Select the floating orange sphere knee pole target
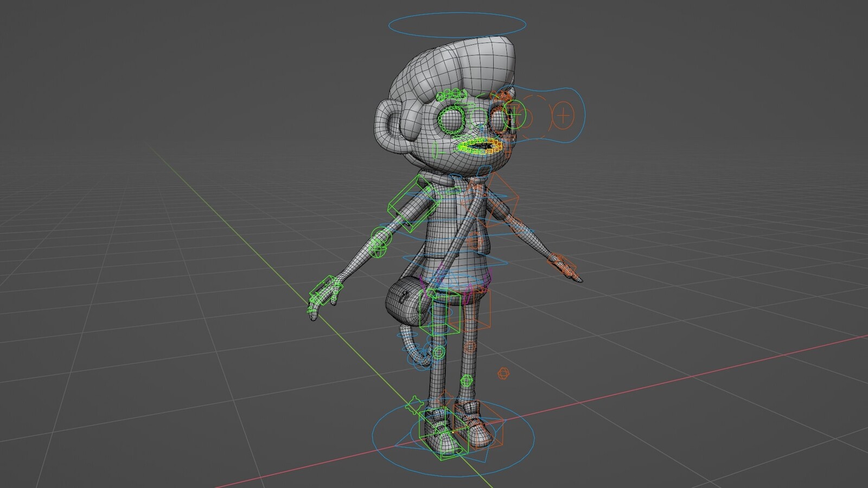 [x=503, y=373]
